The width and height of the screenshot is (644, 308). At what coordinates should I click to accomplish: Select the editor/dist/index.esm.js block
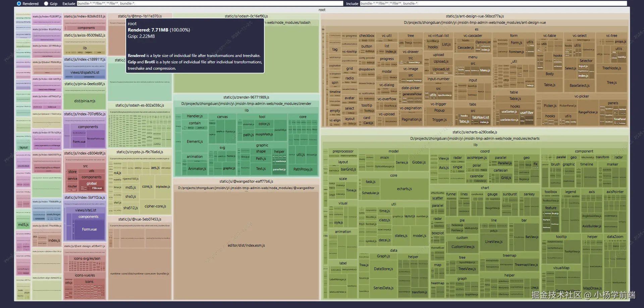click(246, 245)
